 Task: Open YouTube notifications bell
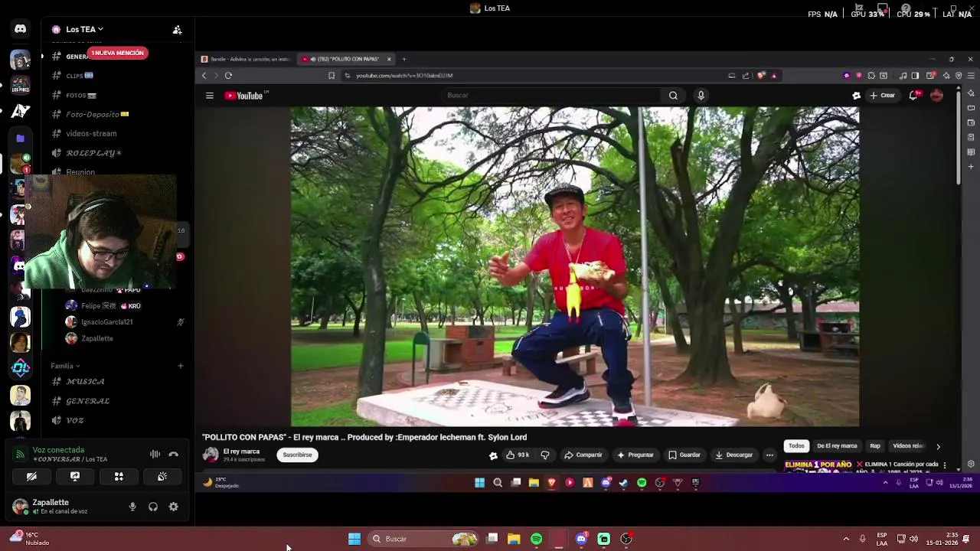913,96
